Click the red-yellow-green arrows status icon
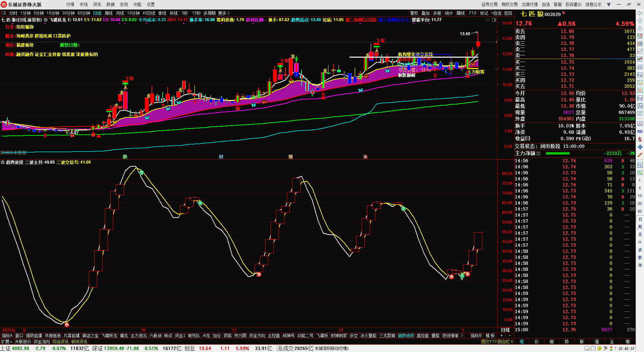This screenshot has height=352, width=644. point(611,349)
